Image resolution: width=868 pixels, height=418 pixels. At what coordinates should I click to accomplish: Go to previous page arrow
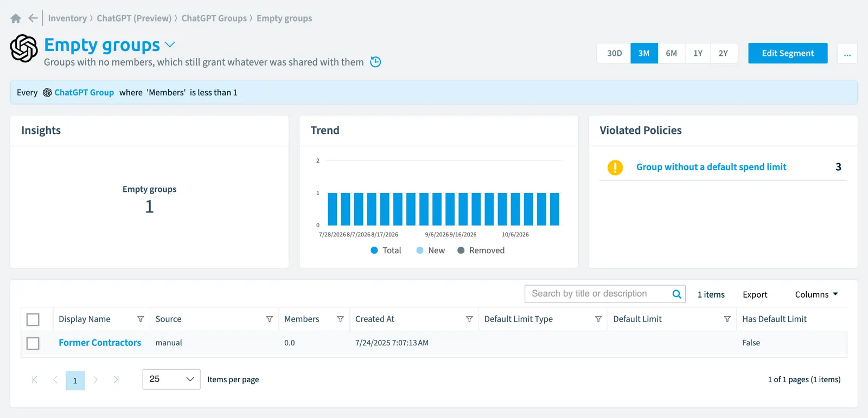tap(55, 380)
